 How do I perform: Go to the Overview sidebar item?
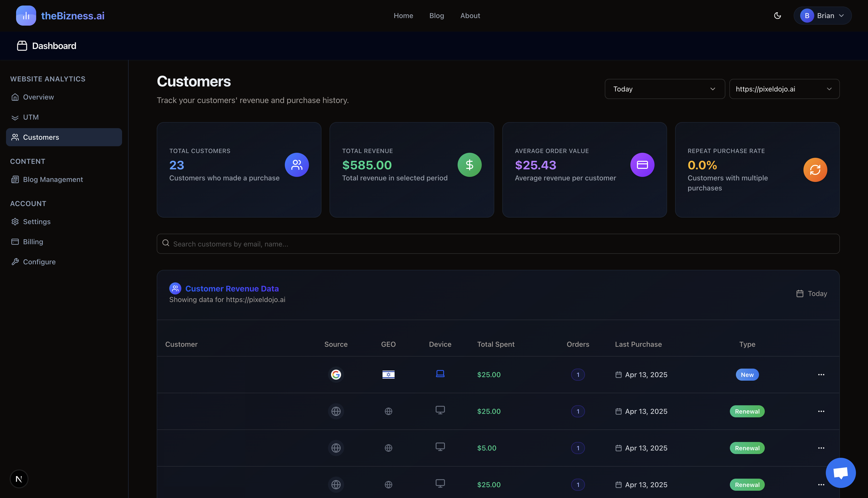38,97
